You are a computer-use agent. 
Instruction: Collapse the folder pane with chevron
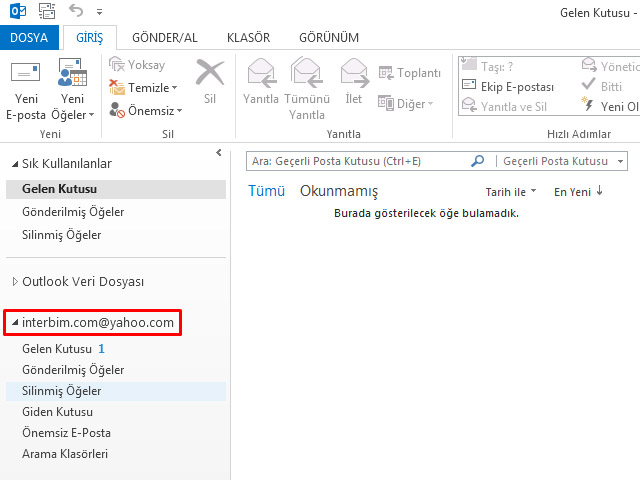coord(219,152)
